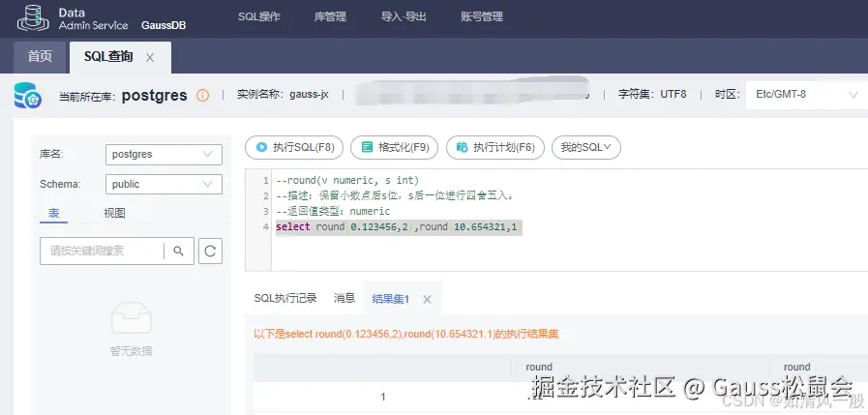Open the 账号管理 menu

coord(482,16)
